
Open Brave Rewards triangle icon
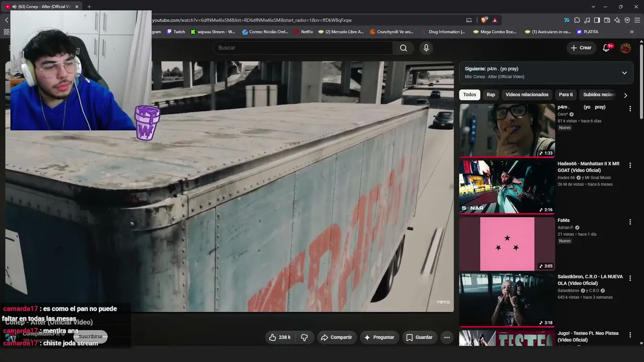[x=495, y=20]
